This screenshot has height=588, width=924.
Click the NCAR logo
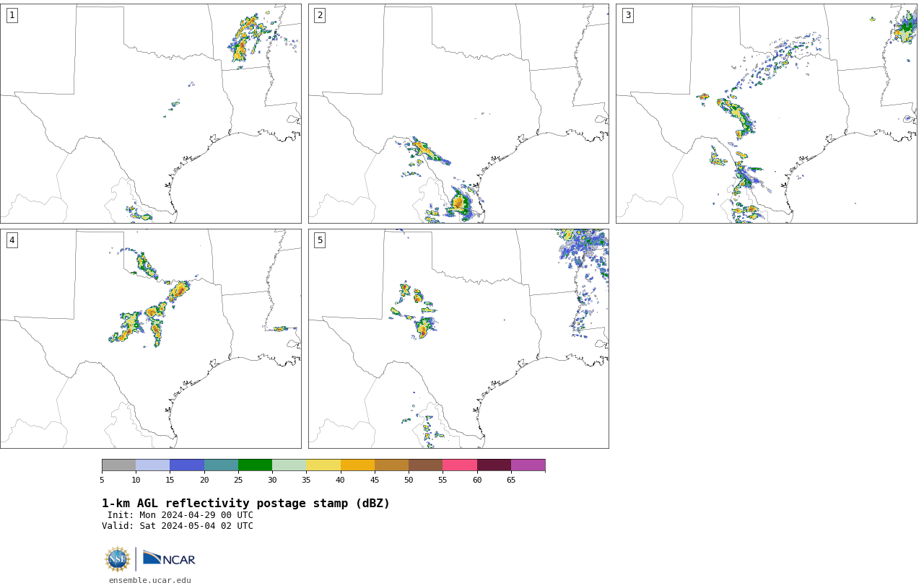[x=169, y=558]
